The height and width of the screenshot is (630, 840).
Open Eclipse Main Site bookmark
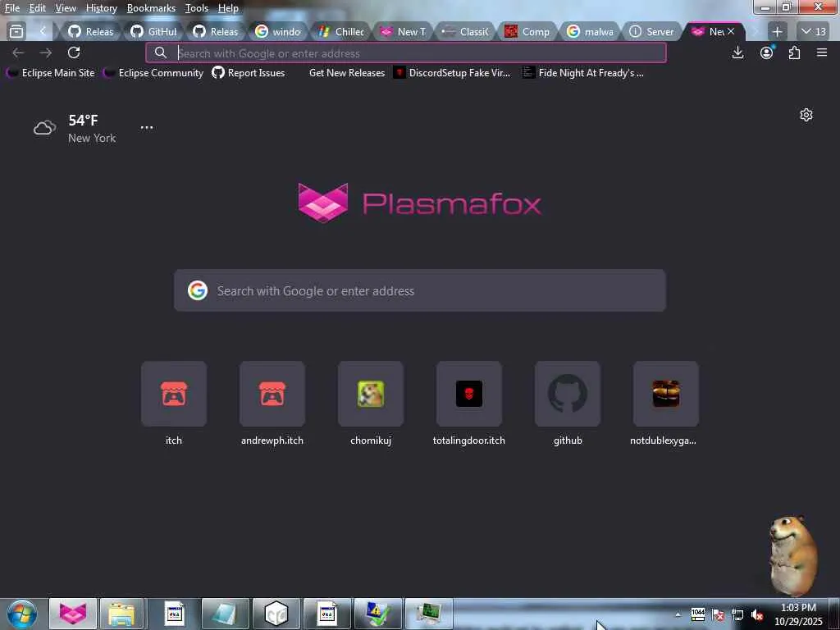pyautogui.click(x=51, y=73)
